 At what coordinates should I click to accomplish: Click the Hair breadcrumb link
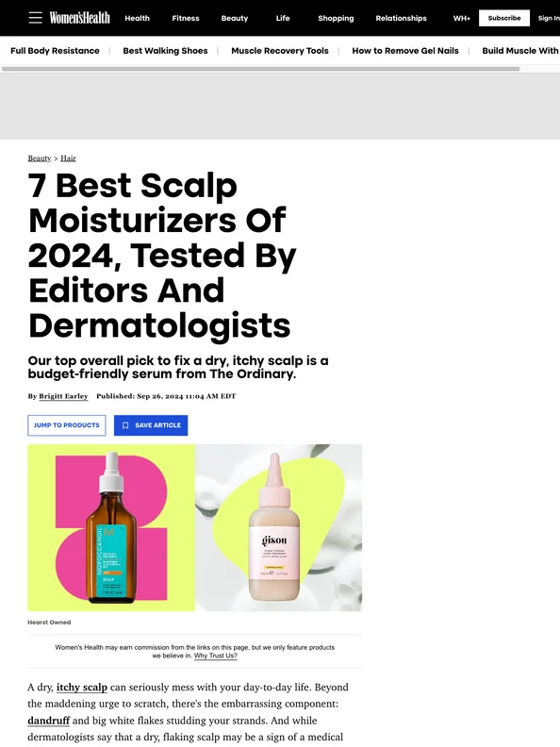[x=68, y=158]
